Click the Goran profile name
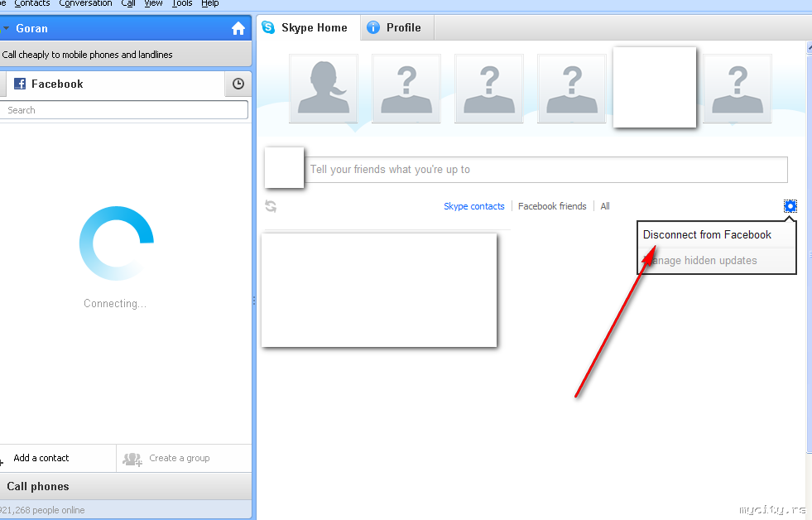This screenshot has height=520, width=812. coord(31,28)
